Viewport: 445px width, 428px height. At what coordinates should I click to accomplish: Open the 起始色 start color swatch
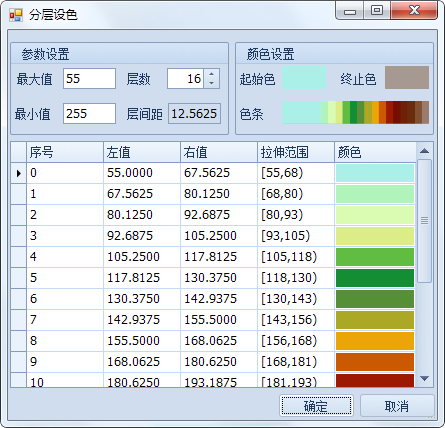click(304, 78)
